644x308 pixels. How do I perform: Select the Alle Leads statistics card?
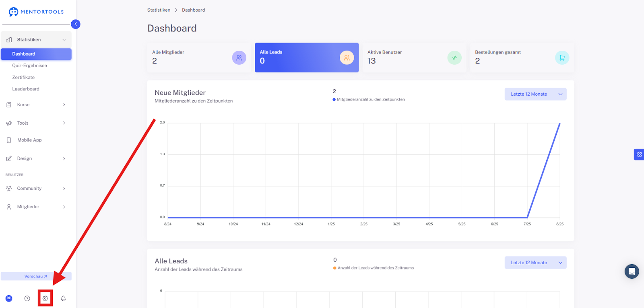[307, 57]
